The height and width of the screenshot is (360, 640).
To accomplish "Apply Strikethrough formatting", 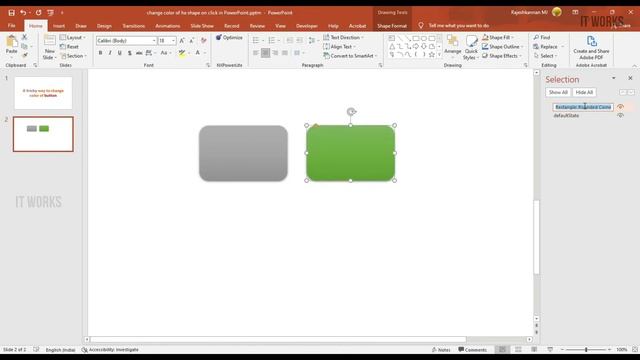I will click(x=139, y=53).
